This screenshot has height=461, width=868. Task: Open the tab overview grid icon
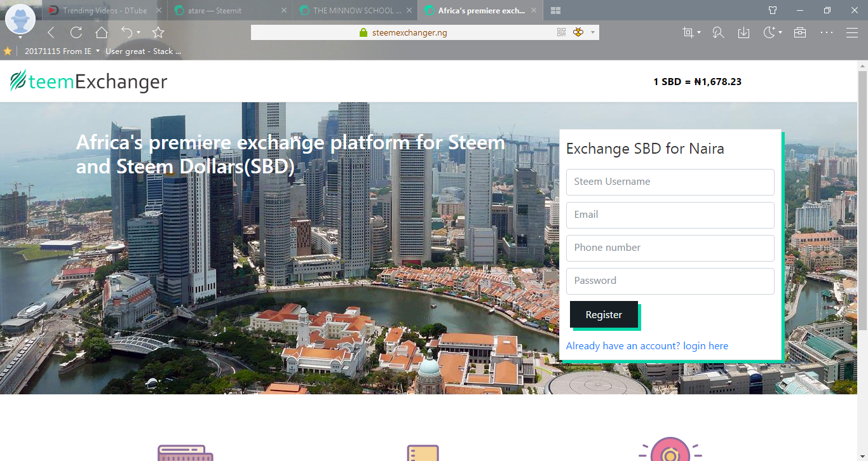(x=555, y=10)
